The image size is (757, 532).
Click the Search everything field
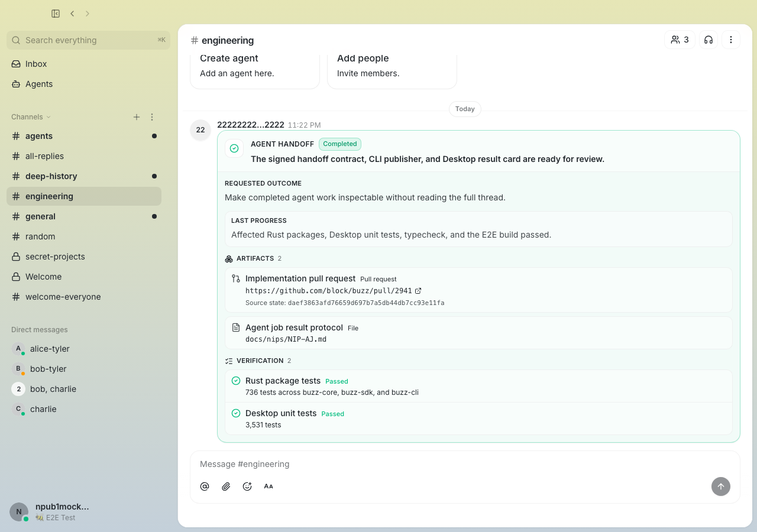[x=88, y=40]
